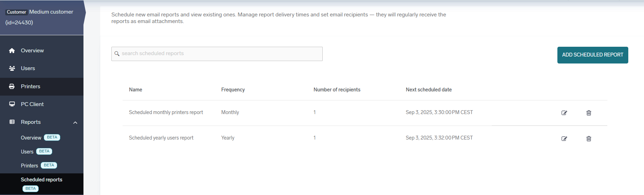This screenshot has width=644, height=195.
Task: Open Reports Users BETA submenu item
Action: coord(27,152)
